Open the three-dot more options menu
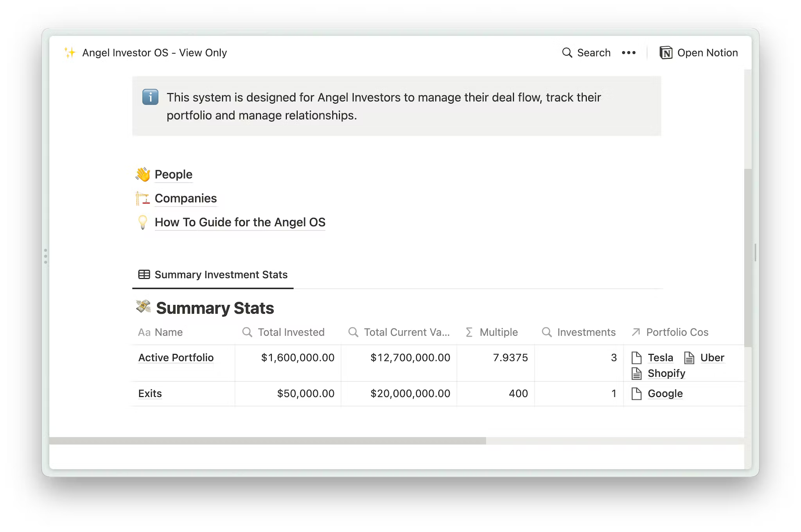 [629, 53]
